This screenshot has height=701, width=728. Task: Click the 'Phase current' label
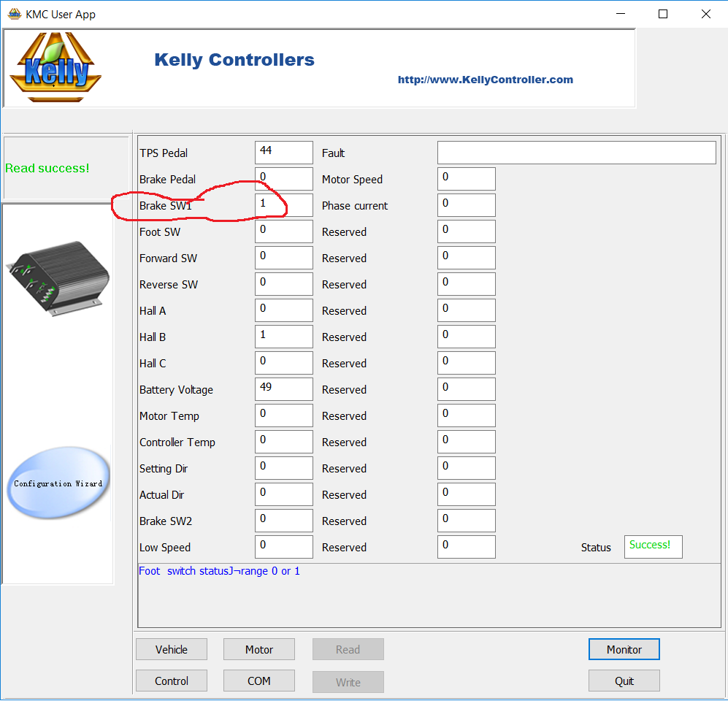pos(355,206)
